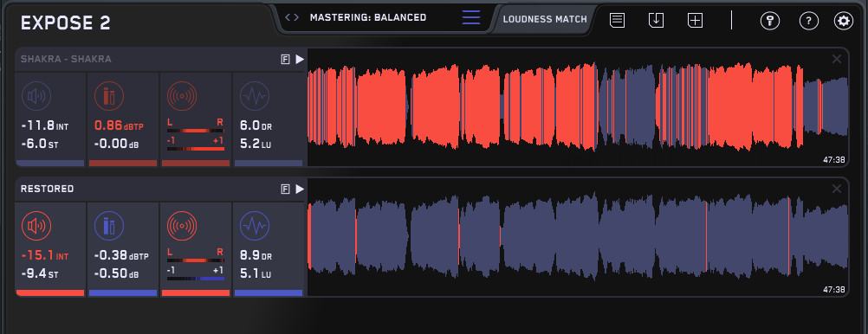Open the help question mark icon

pyautogui.click(x=809, y=21)
